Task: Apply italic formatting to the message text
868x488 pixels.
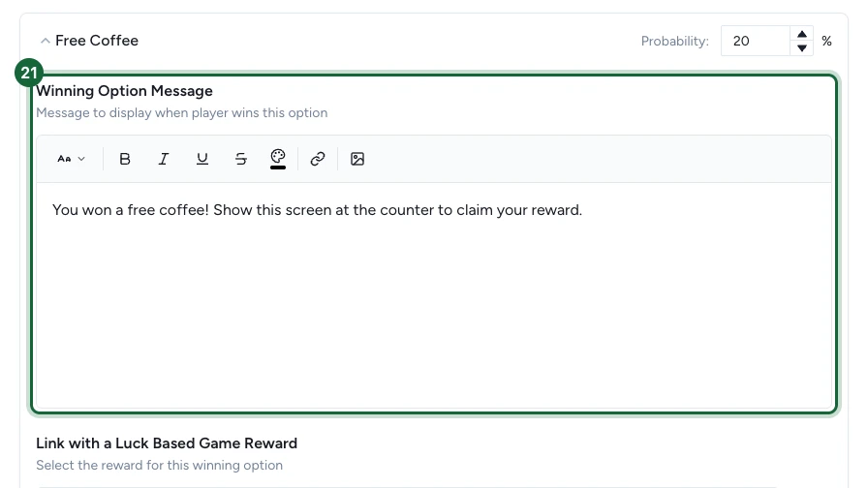Action: (x=164, y=160)
